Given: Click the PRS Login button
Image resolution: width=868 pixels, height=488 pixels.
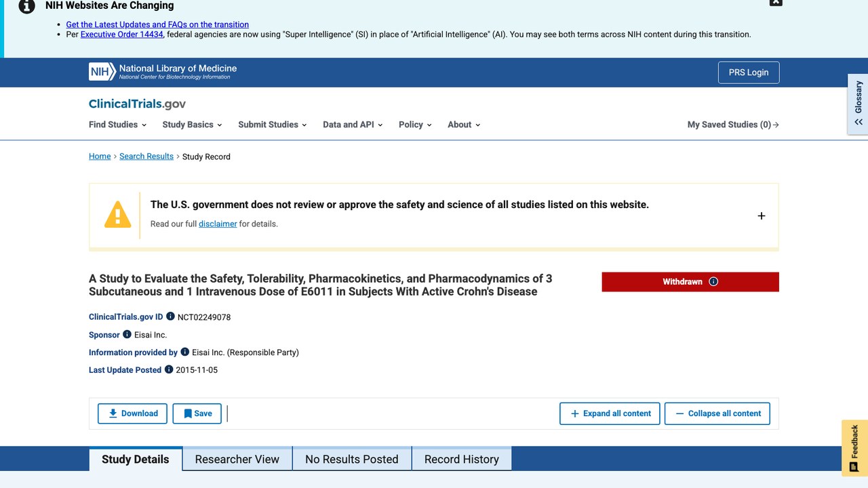Looking at the screenshot, I should (x=749, y=73).
